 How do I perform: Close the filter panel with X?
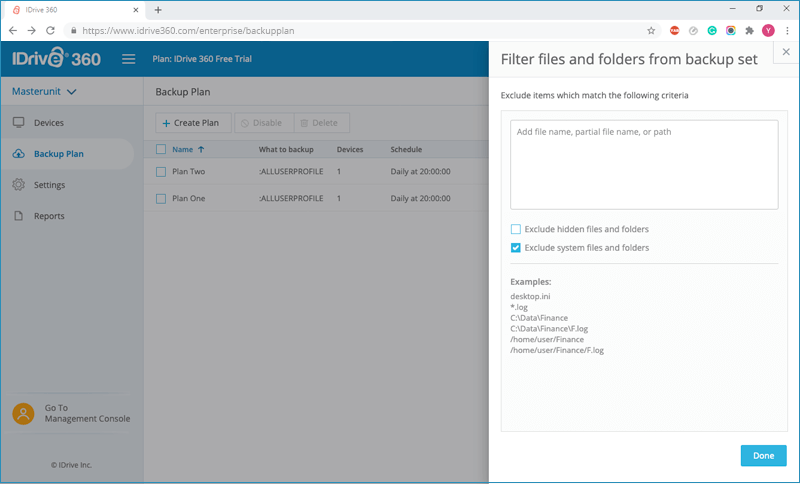(x=786, y=52)
